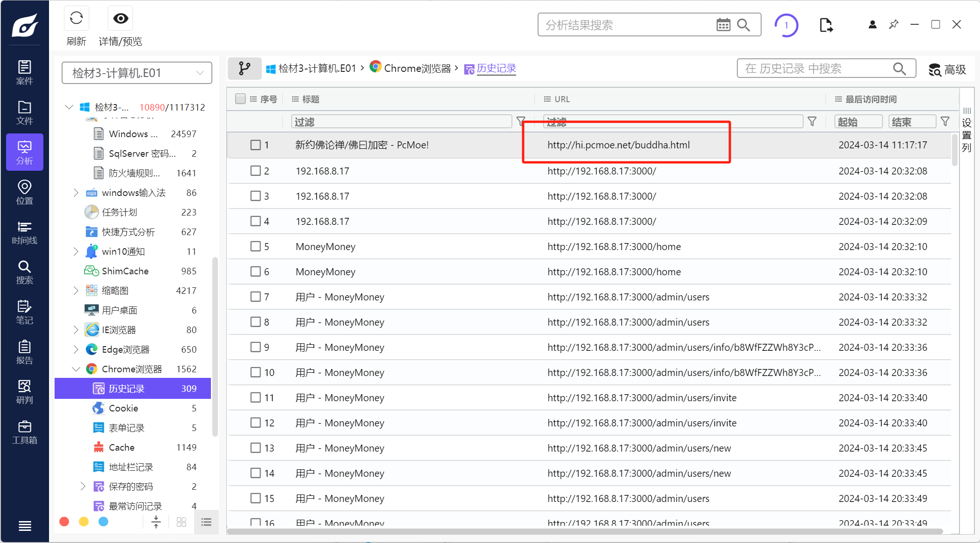Check the checkbox for row 1
The width and height of the screenshot is (980, 543).
tap(255, 145)
